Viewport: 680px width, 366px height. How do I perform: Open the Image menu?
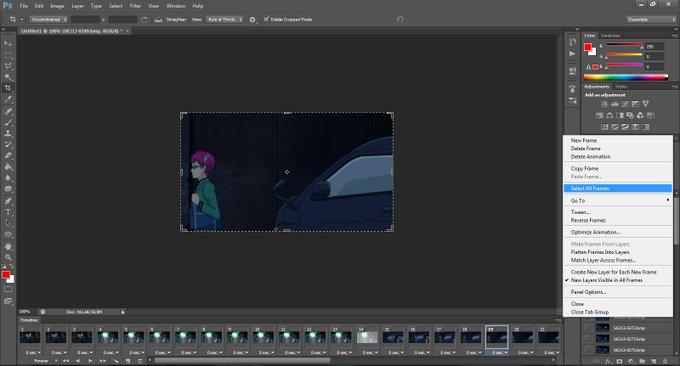click(x=57, y=6)
